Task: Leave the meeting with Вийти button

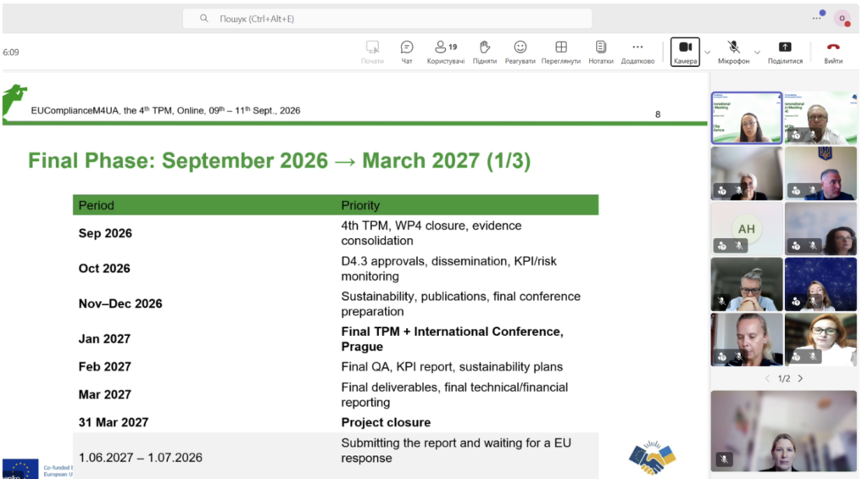Action: coord(833,52)
